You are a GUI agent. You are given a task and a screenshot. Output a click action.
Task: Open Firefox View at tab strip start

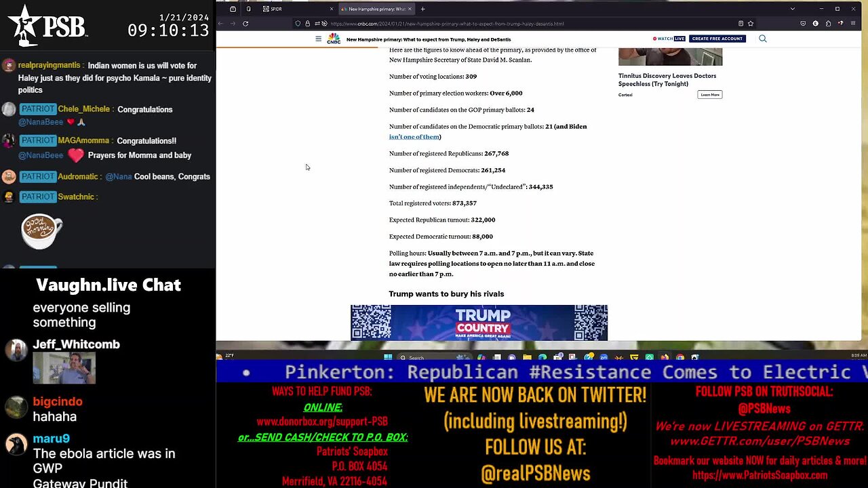tap(233, 9)
